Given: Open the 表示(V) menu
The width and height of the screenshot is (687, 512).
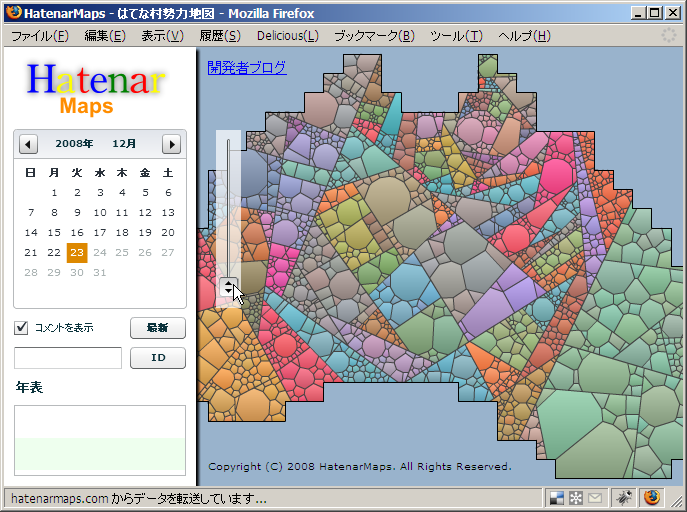Looking at the screenshot, I should [x=162, y=36].
